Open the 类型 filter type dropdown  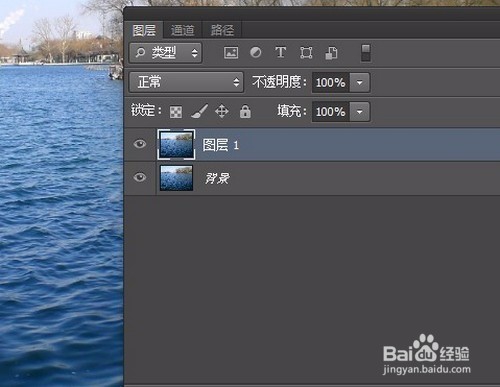coord(165,53)
